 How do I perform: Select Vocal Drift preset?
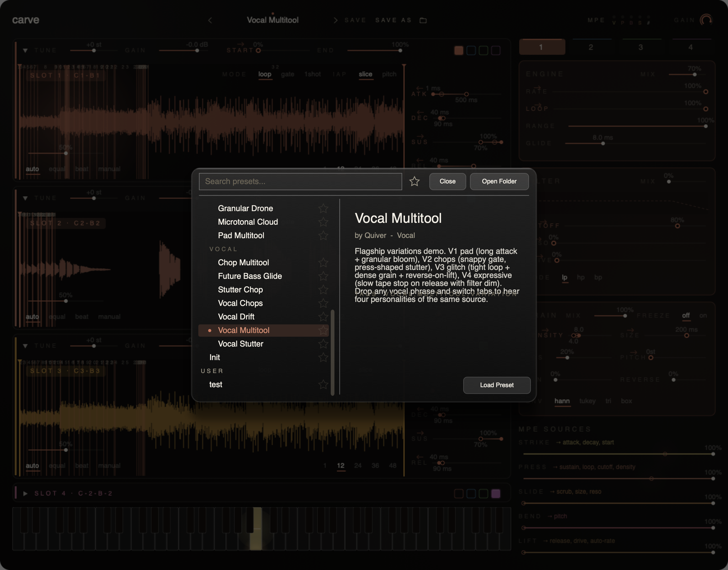[x=236, y=317]
